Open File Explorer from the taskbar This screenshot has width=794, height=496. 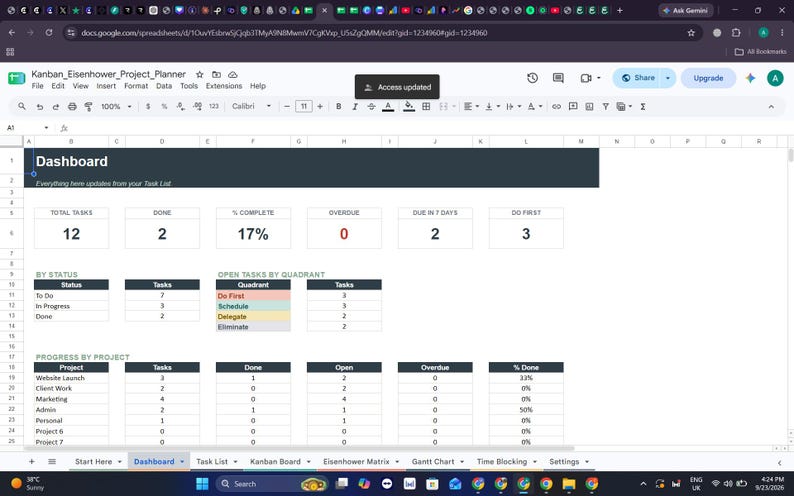[569, 484]
